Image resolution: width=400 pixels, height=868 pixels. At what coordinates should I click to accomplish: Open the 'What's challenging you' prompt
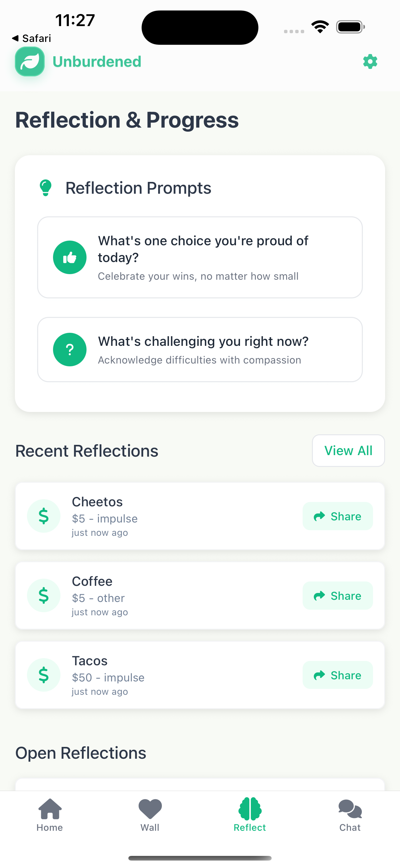tap(200, 350)
